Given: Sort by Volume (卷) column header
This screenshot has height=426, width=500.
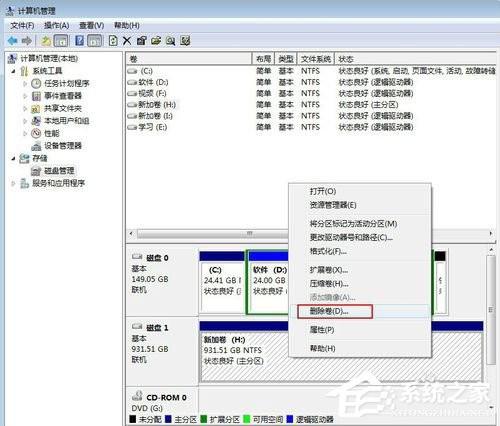Looking at the screenshot, I should coord(189,59).
